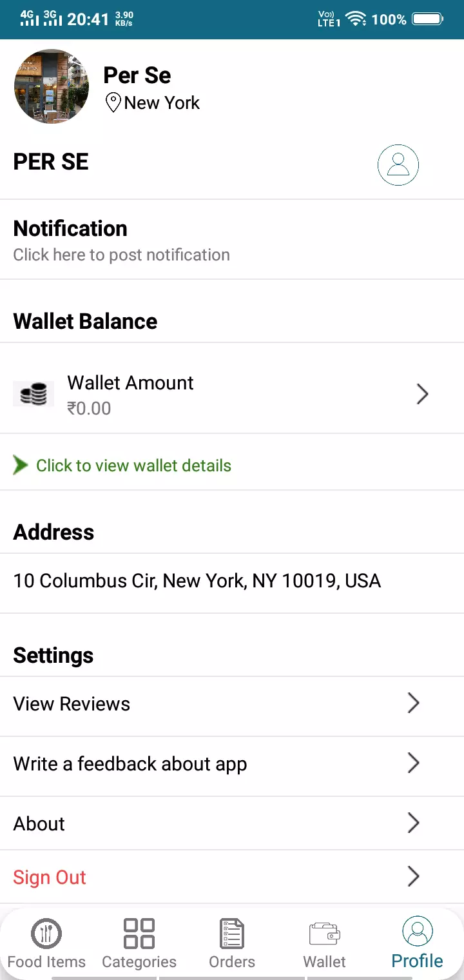This screenshot has height=980, width=464.
Task: Expand the About chevron arrow
Action: (x=414, y=823)
